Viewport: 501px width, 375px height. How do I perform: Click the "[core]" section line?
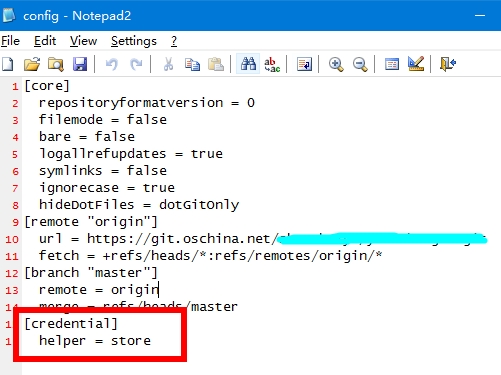click(x=47, y=86)
